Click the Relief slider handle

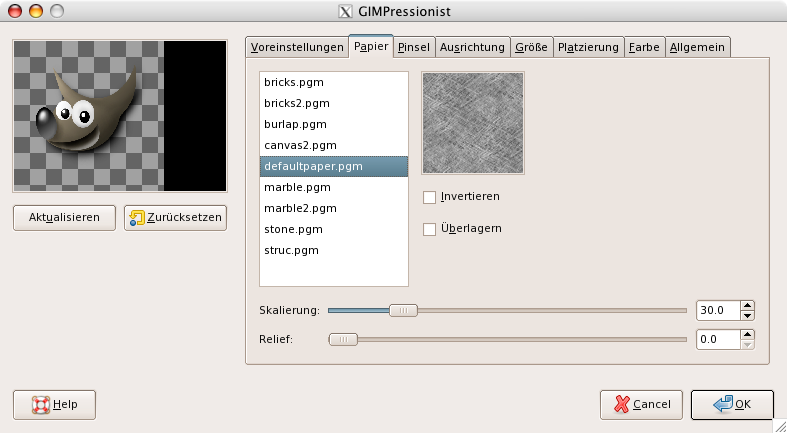click(343, 340)
